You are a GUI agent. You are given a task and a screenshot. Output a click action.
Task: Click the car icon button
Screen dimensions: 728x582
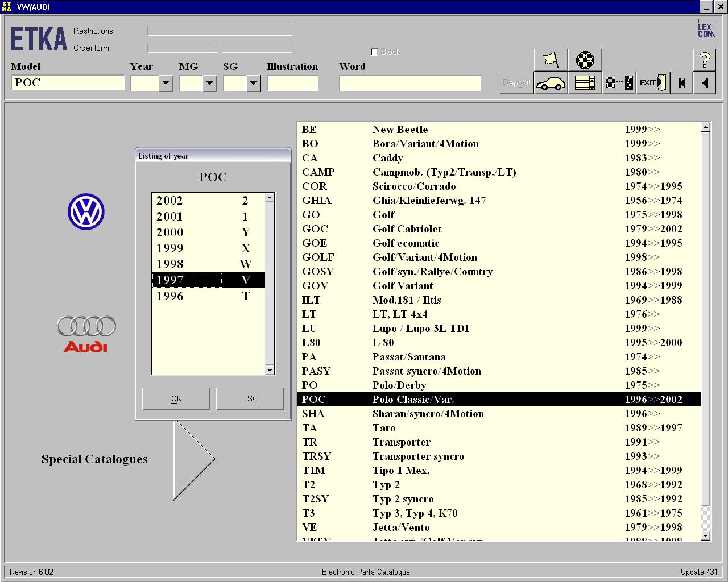point(551,84)
